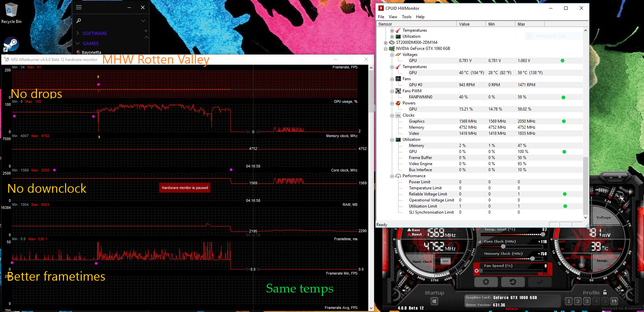Image resolution: width=644 pixels, height=312 pixels.
Task: Click the 'Hardware monitor is paused' label
Action: (185, 188)
